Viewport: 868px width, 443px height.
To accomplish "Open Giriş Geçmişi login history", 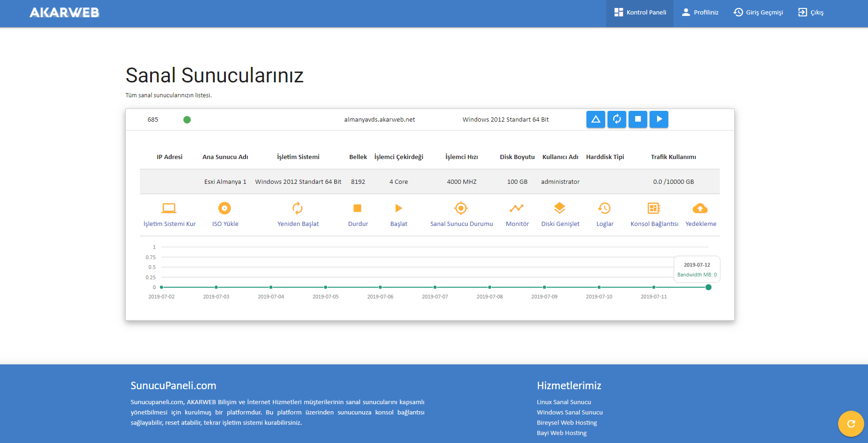I will pos(758,13).
